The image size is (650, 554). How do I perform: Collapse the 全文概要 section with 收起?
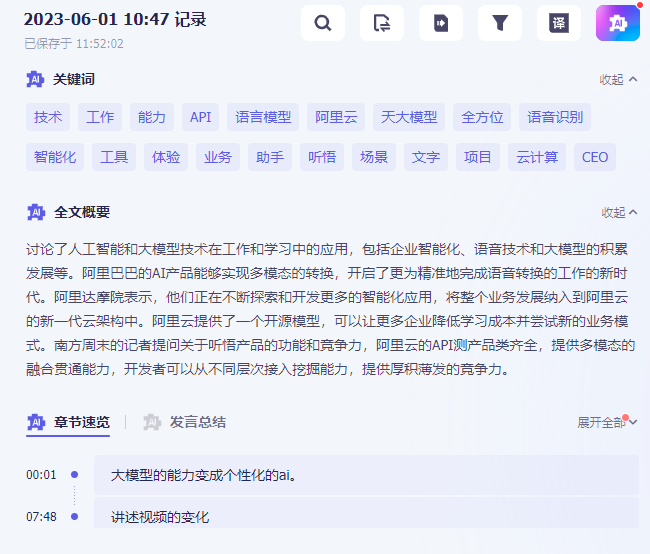coord(619,212)
